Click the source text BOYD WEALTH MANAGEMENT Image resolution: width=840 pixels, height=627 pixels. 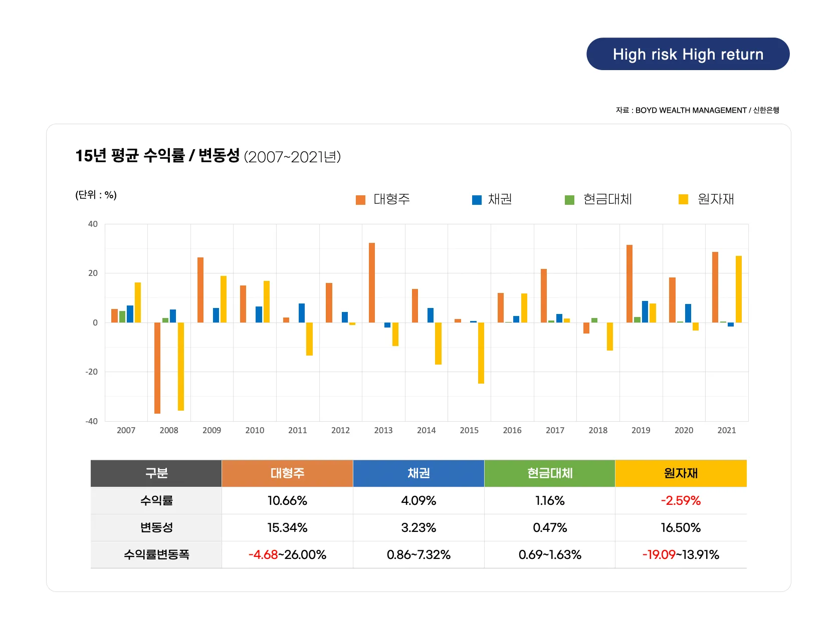[x=691, y=110]
